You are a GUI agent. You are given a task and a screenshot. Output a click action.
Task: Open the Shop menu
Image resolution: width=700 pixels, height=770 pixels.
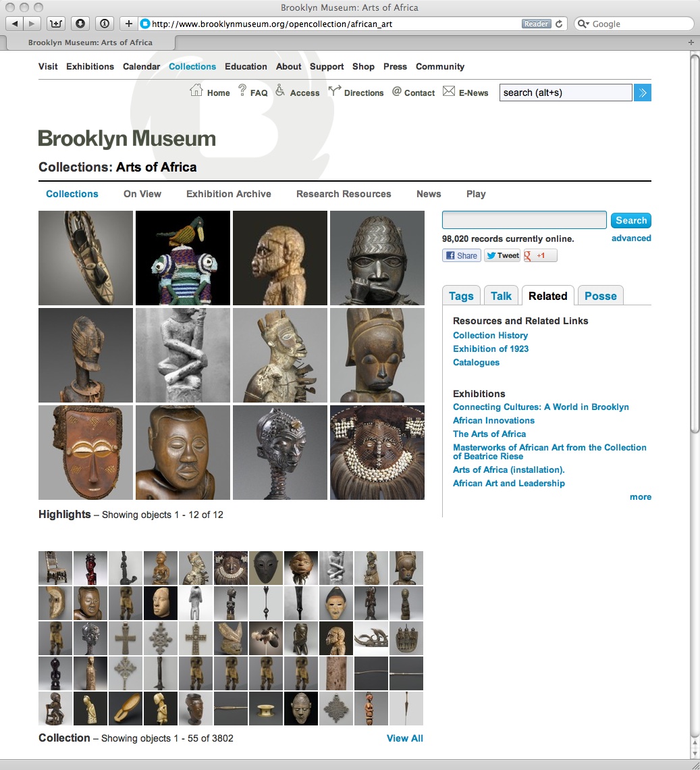tap(363, 66)
